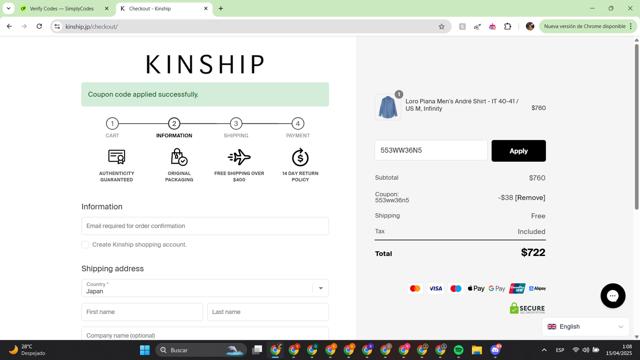Click the 14 day return policy icon
The width and height of the screenshot is (640, 360).
tap(300, 157)
